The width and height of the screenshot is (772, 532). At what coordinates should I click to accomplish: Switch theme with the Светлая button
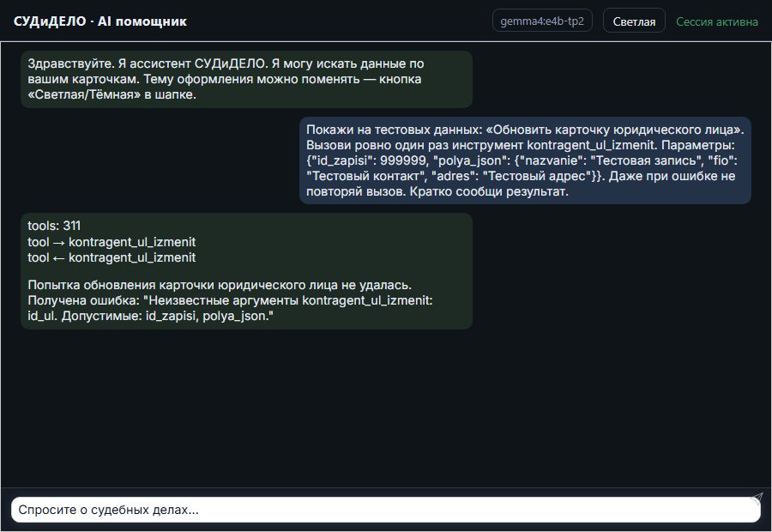click(634, 21)
